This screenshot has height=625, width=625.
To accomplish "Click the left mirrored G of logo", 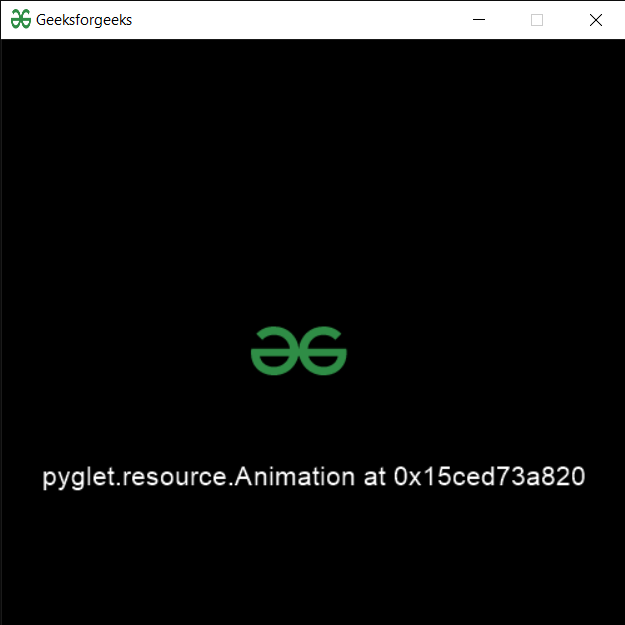I will [x=274, y=351].
